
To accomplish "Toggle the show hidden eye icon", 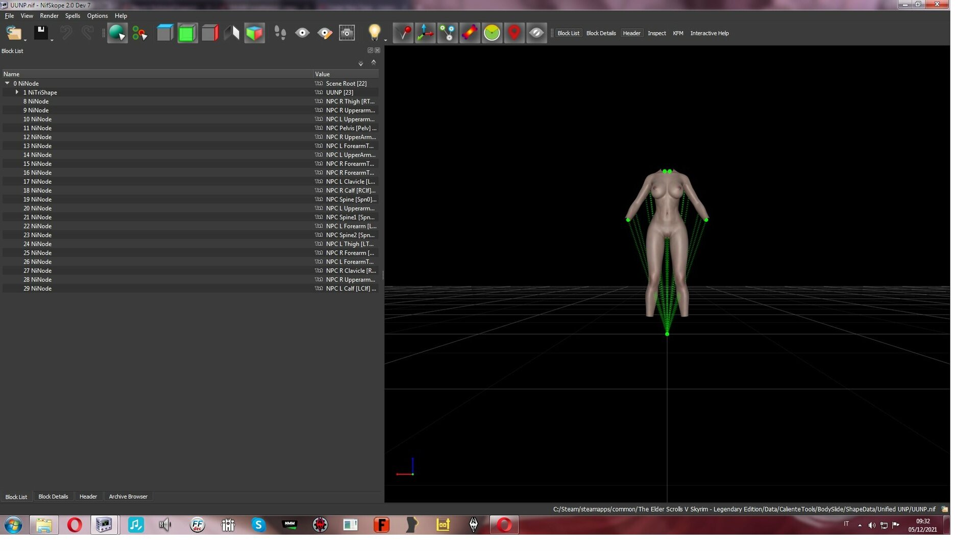I will coord(536,33).
